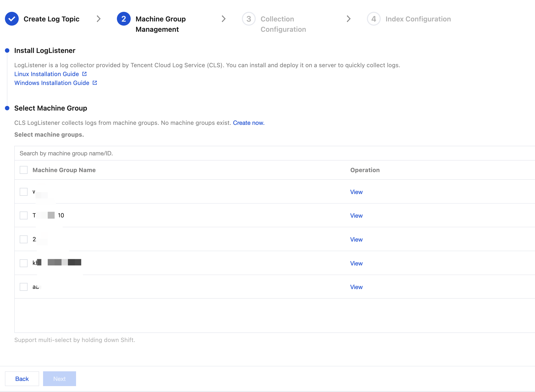Click external link icon beside Windows guide

pos(95,83)
